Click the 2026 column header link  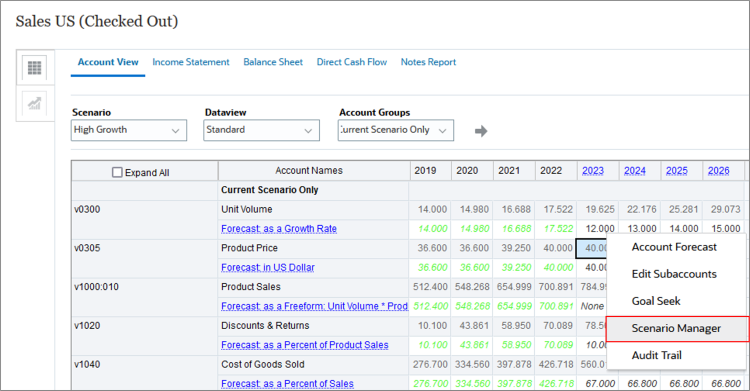(x=718, y=171)
